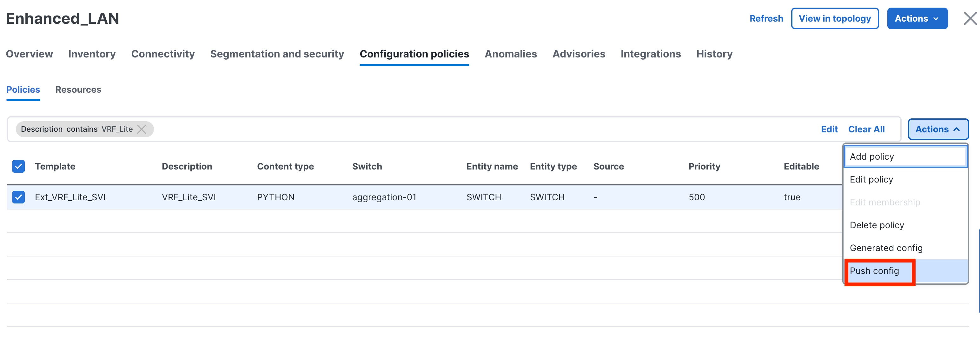This screenshot has width=980, height=339.
Task: Uncheck the select-all policies checkbox
Action: click(18, 166)
